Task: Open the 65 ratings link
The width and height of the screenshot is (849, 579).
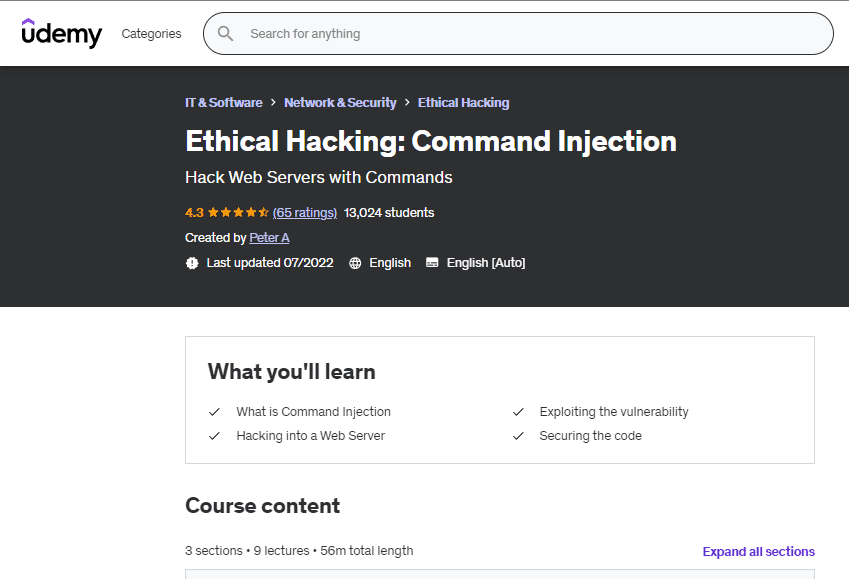Action: pyautogui.click(x=305, y=213)
